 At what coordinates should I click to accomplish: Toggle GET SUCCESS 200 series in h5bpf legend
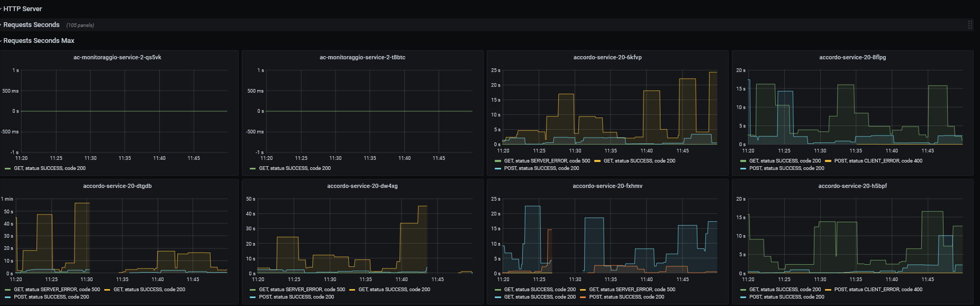pyautogui.click(x=785, y=290)
